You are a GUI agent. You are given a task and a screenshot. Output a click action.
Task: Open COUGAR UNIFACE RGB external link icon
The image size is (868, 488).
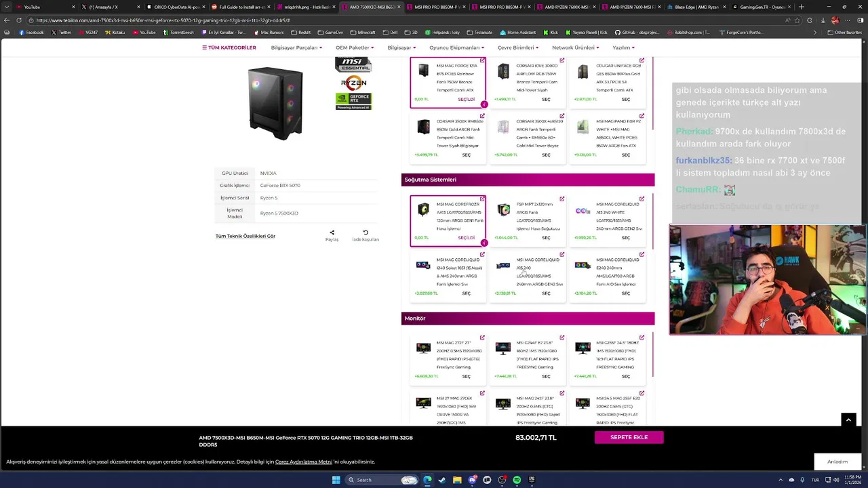(642, 60)
